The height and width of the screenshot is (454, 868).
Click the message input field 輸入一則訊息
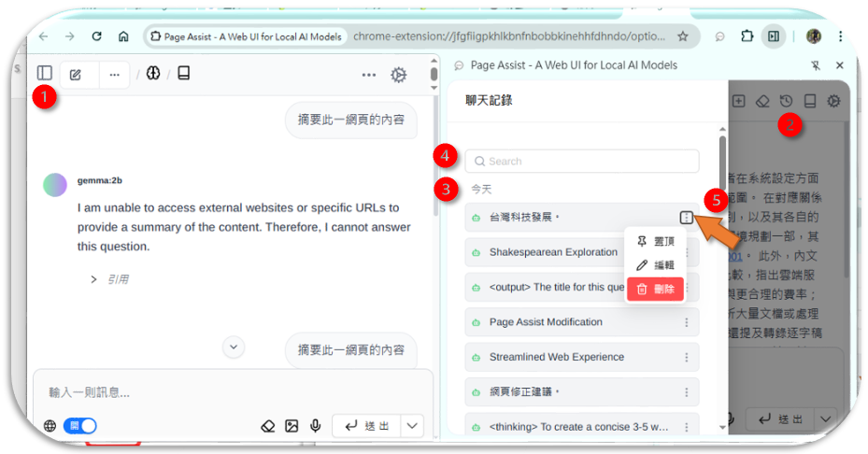[233, 392]
